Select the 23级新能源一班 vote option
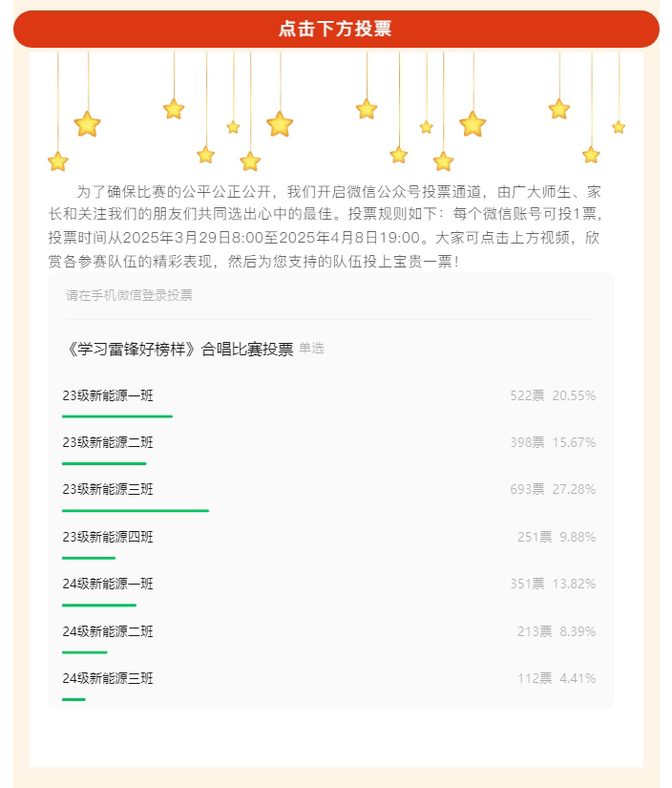The width and height of the screenshot is (672, 788). point(329,401)
